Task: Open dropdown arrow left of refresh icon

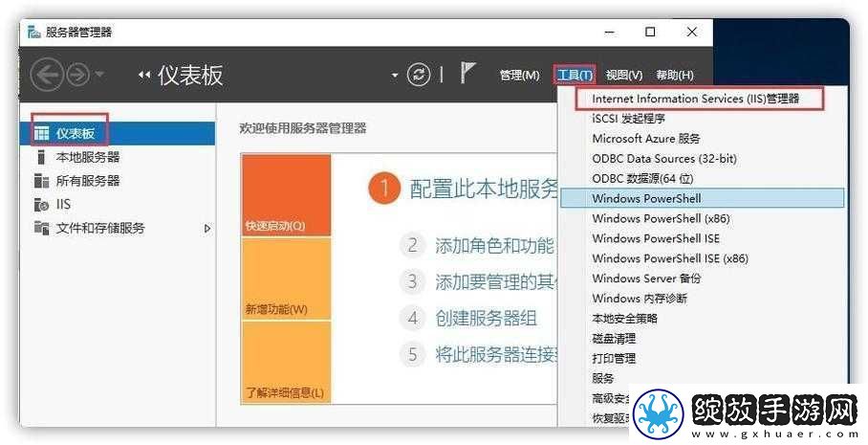Action: (394, 75)
